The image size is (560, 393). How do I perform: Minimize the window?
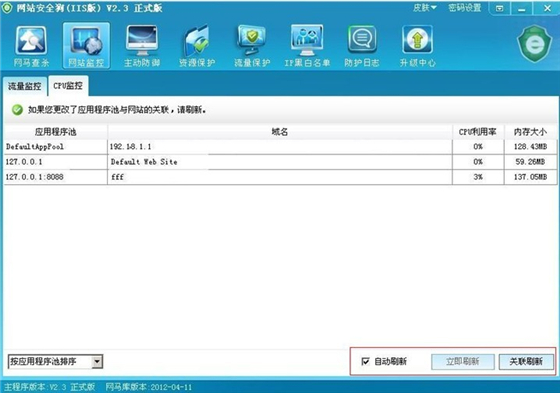point(521,8)
